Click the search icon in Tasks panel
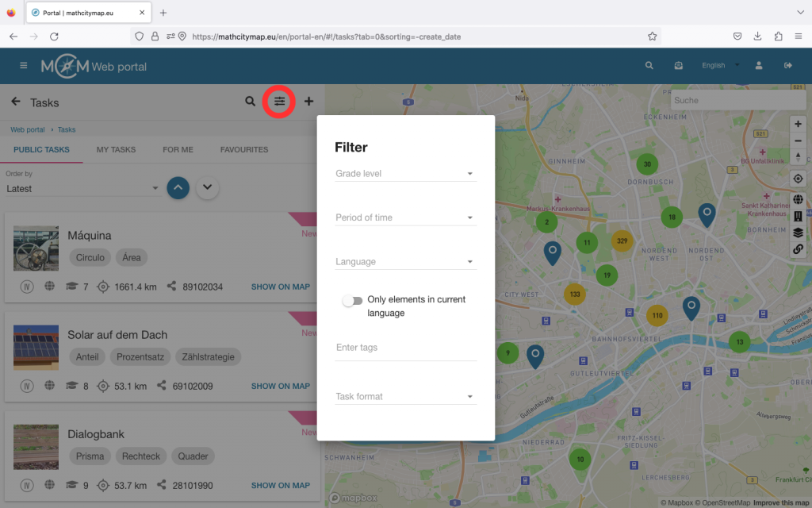The height and width of the screenshot is (508, 812). pyautogui.click(x=251, y=102)
